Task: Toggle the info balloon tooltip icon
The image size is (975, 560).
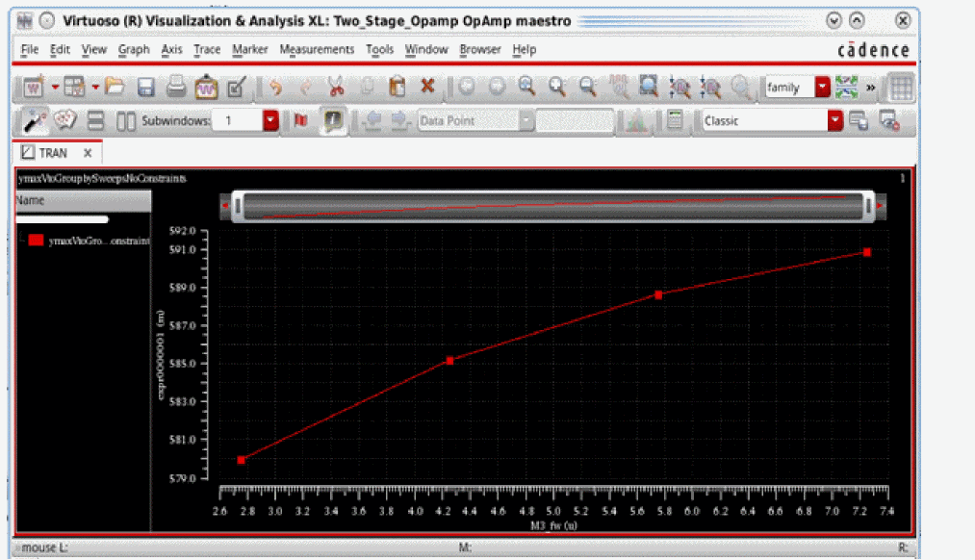Action: tap(333, 120)
